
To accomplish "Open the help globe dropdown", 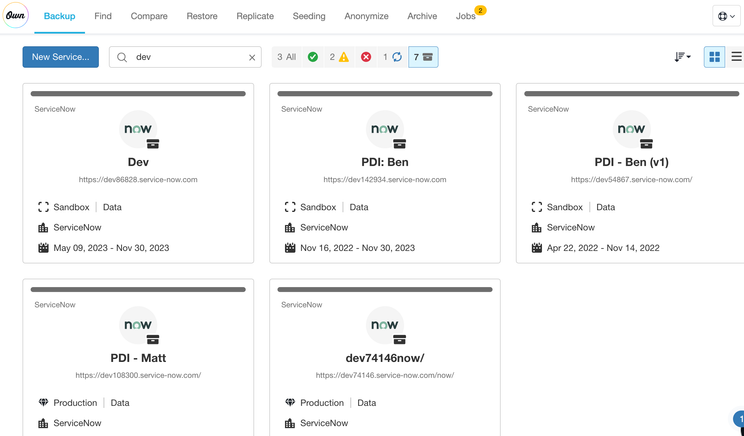I will tap(726, 16).
